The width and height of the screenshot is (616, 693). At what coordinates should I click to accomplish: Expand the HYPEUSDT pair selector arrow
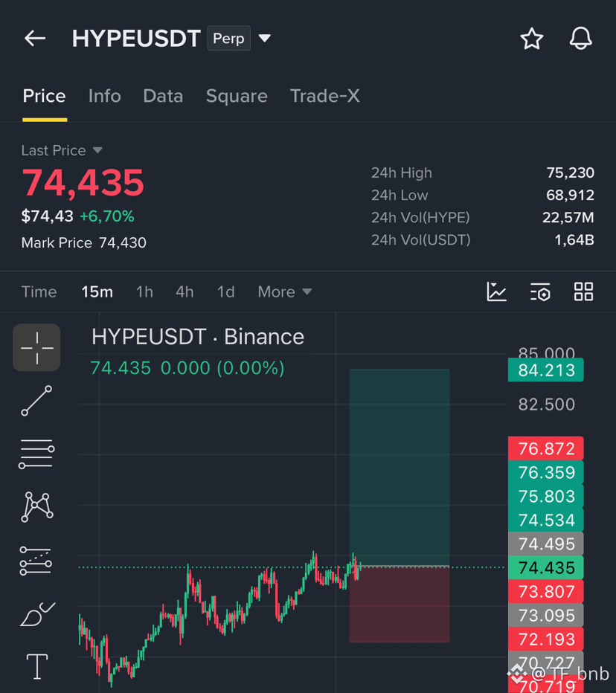264,39
